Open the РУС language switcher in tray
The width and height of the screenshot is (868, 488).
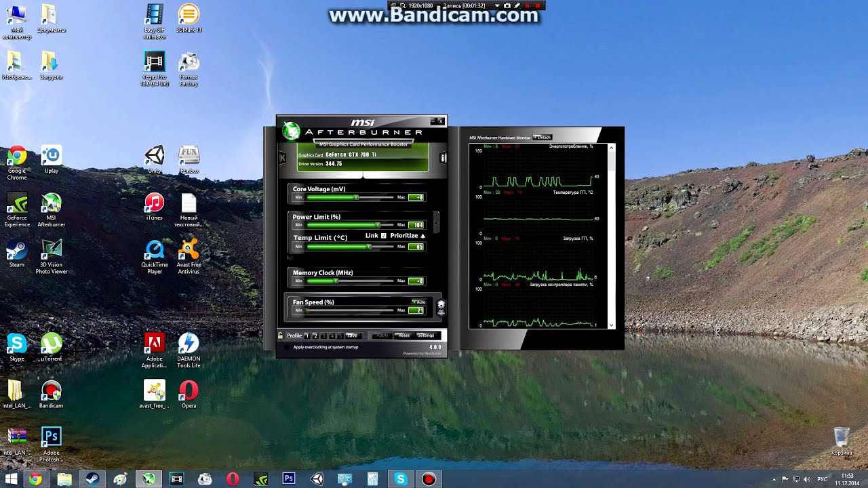coord(823,479)
